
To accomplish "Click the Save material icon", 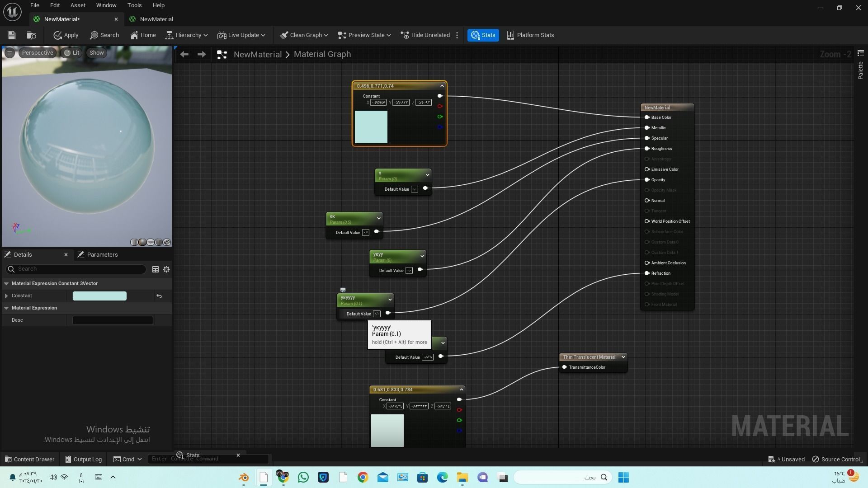I will point(12,35).
